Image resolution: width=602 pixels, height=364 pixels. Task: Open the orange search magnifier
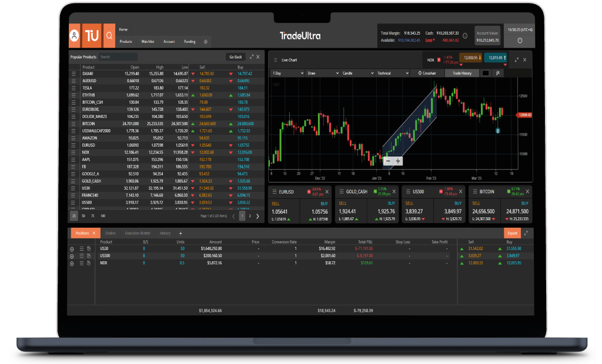109,36
